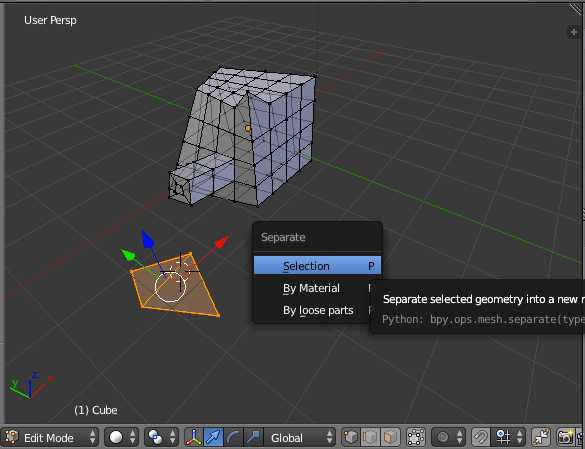585x449 pixels.
Task: Click the (1) Cube object label
Action: pos(96,410)
